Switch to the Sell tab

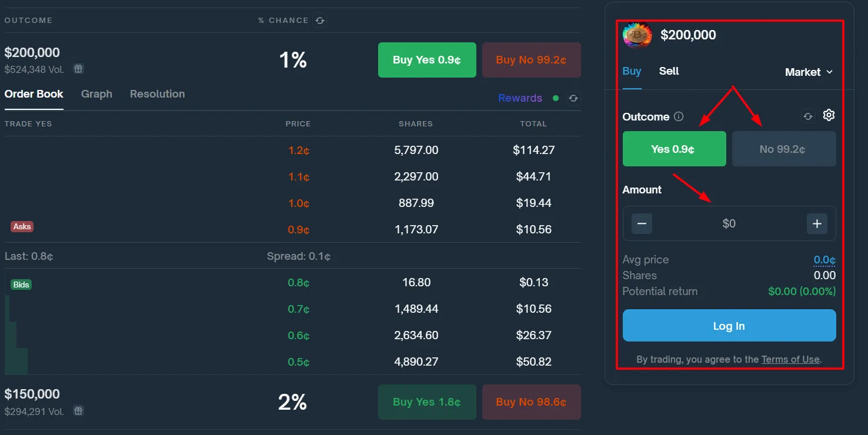point(669,71)
